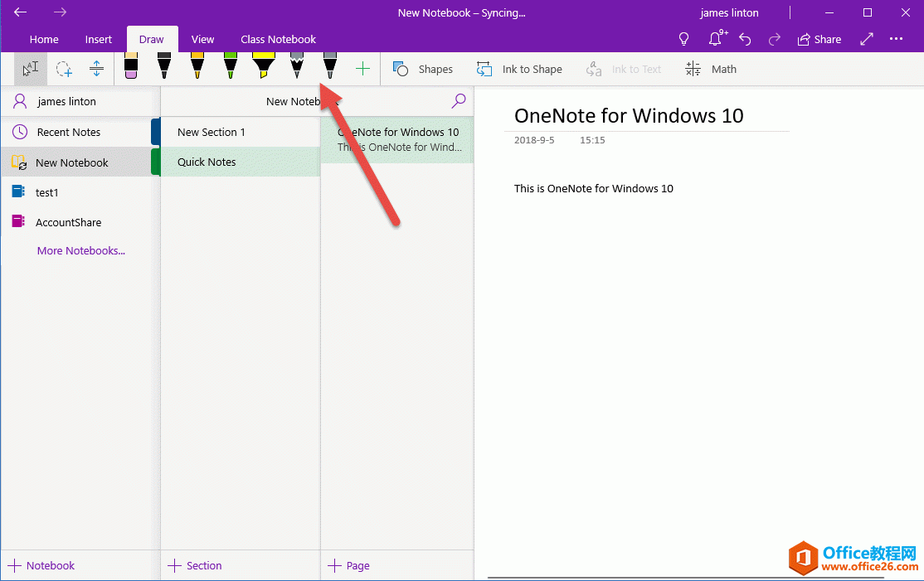Add a new pen with the plus icon

click(x=362, y=68)
